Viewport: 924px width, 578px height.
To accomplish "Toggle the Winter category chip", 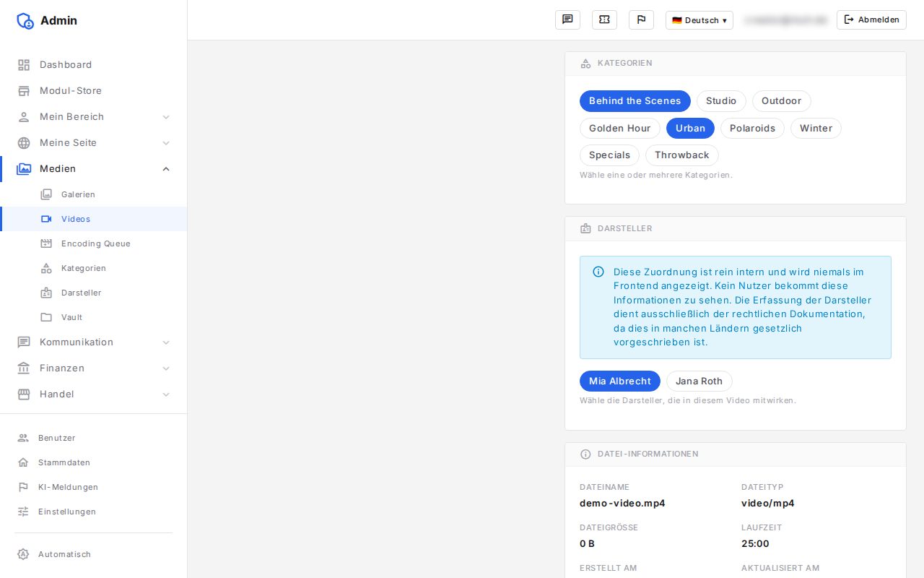I will (x=816, y=129).
